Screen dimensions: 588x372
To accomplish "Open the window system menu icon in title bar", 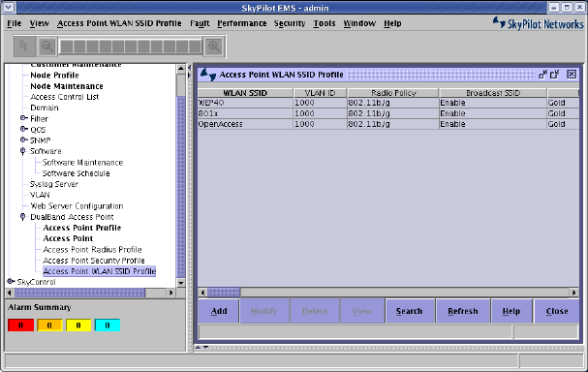I will click(9, 7).
